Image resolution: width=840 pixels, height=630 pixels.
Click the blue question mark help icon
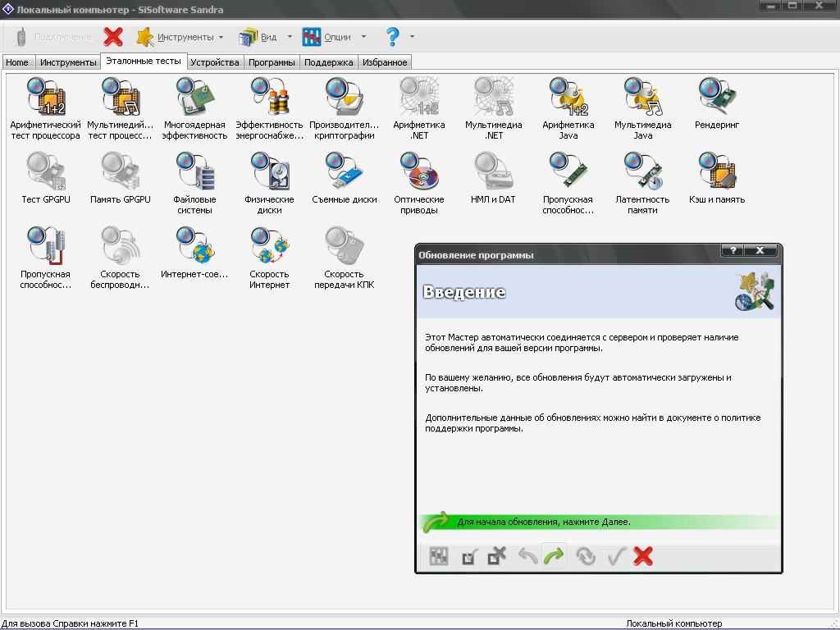coord(392,37)
